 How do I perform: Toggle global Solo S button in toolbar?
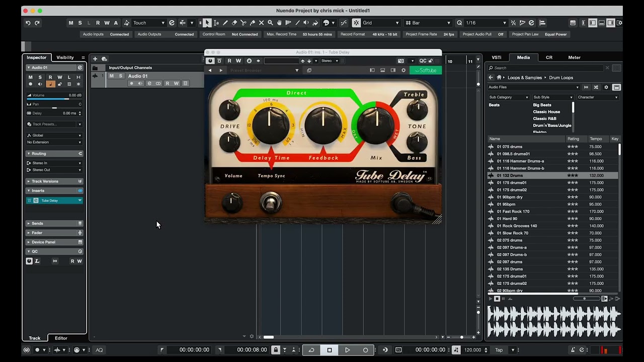pyautogui.click(x=79, y=23)
